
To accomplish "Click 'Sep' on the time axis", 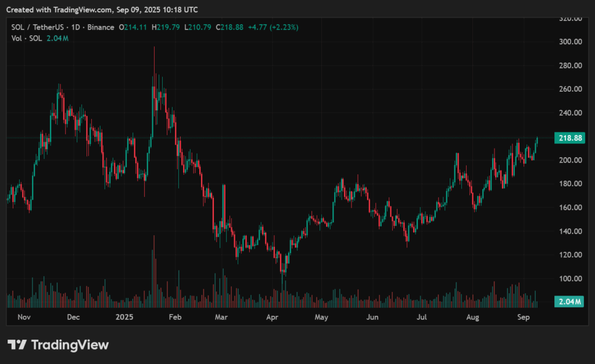I will pyautogui.click(x=524, y=318).
